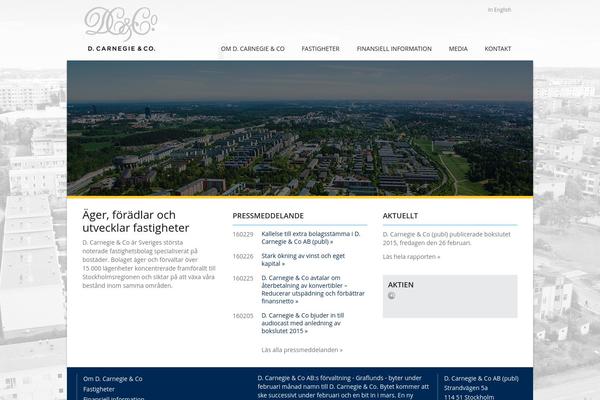Image resolution: width=600 pixels, height=400 pixels.
Task: Click intro paragraph about Sveriges största fastighetsbolag
Action: coord(149,264)
